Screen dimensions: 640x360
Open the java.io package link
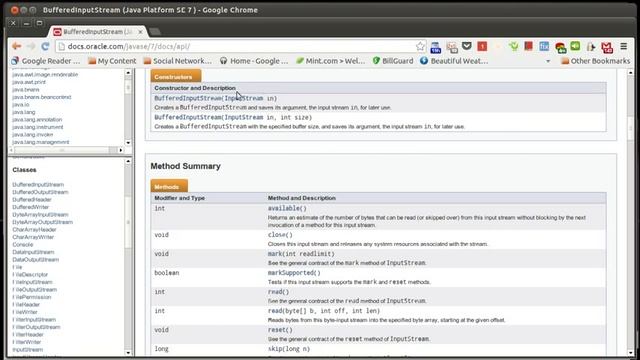click(20, 104)
